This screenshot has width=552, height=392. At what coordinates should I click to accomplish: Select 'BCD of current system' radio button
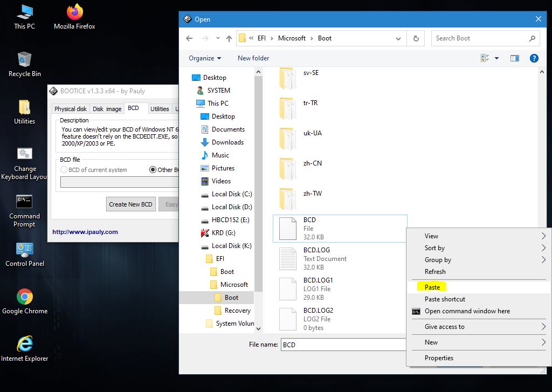[64, 170]
